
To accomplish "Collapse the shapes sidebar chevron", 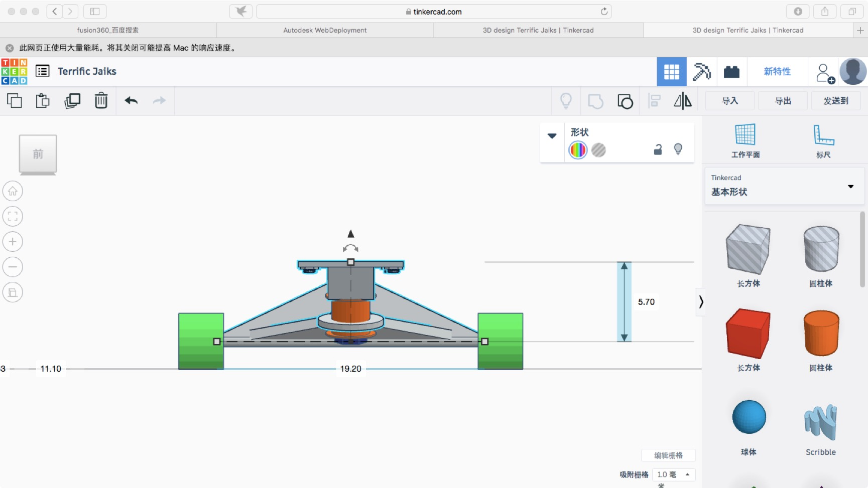I will (701, 301).
